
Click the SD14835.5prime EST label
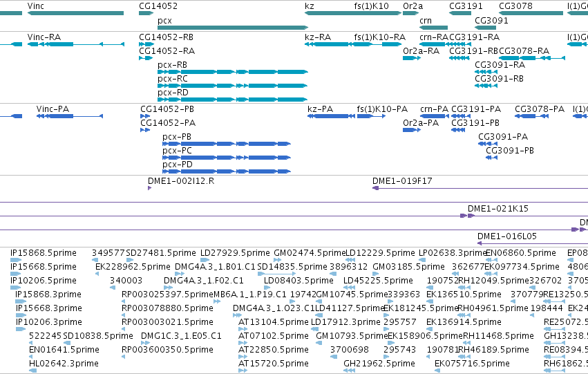(x=292, y=267)
